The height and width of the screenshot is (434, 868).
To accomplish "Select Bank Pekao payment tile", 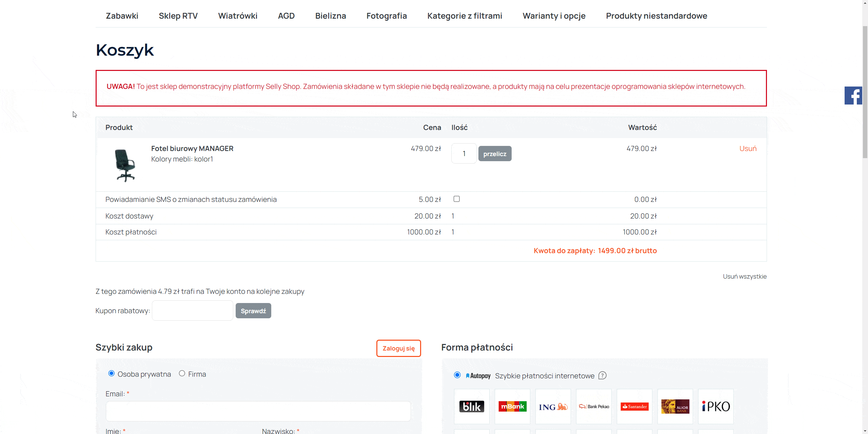I will coord(594,406).
